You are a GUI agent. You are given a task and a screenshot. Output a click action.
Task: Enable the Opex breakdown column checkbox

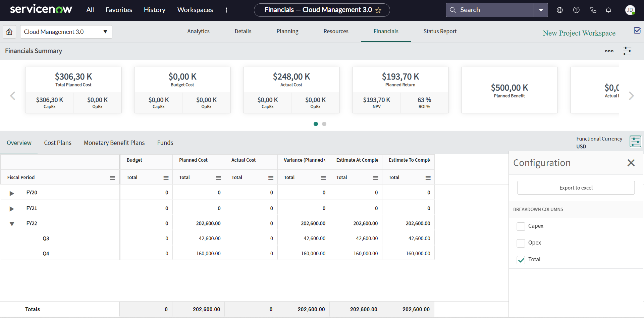[x=521, y=243]
